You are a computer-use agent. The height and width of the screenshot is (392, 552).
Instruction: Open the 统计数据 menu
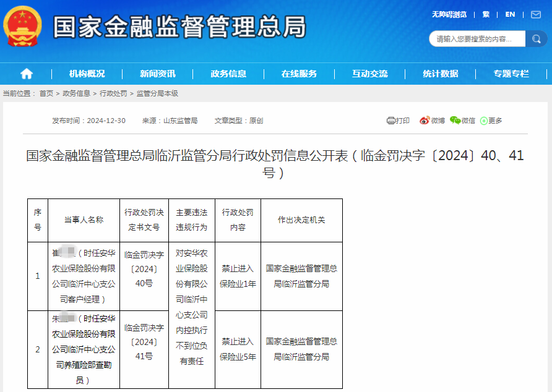pyautogui.click(x=441, y=74)
